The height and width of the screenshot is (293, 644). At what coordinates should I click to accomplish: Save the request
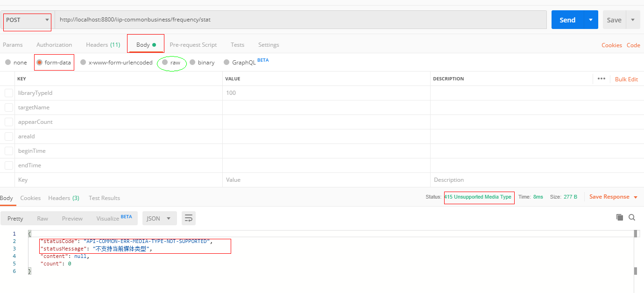[x=614, y=20]
